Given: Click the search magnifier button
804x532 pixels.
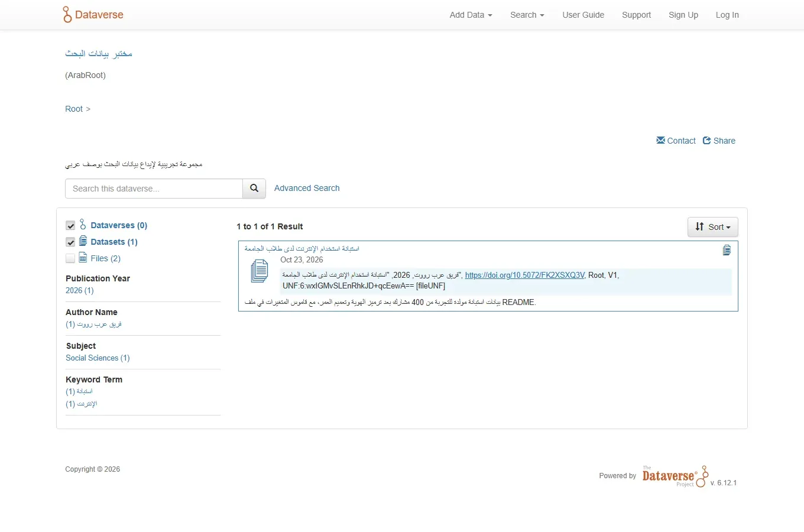Looking at the screenshot, I should pyautogui.click(x=254, y=189).
